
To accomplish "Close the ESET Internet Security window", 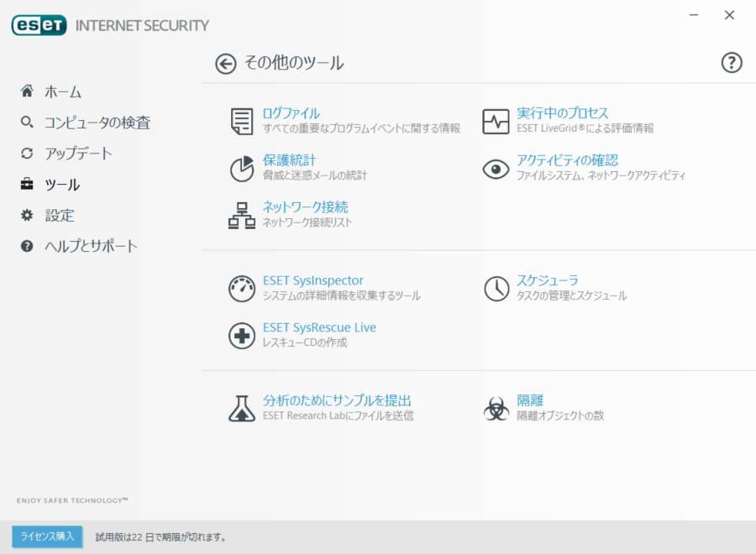I will [729, 15].
